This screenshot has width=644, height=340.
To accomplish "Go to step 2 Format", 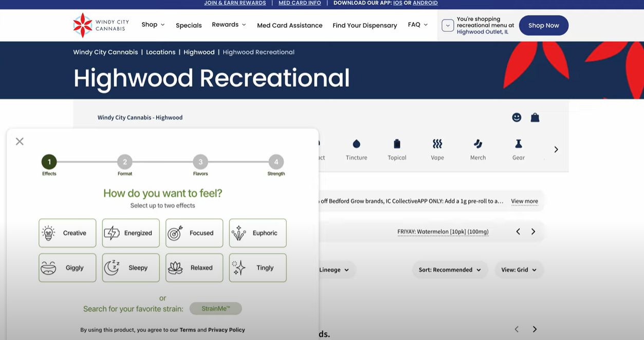I will (x=125, y=162).
